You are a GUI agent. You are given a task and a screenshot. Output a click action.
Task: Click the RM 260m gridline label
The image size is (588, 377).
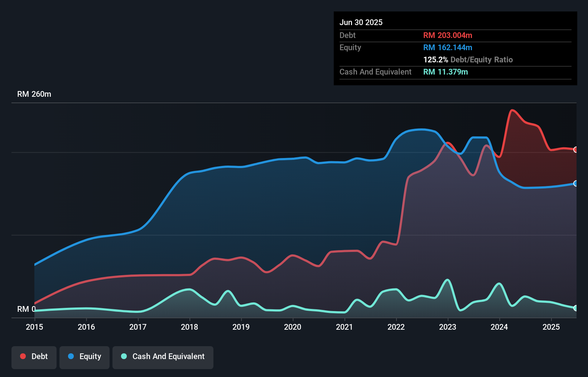(x=34, y=94)
